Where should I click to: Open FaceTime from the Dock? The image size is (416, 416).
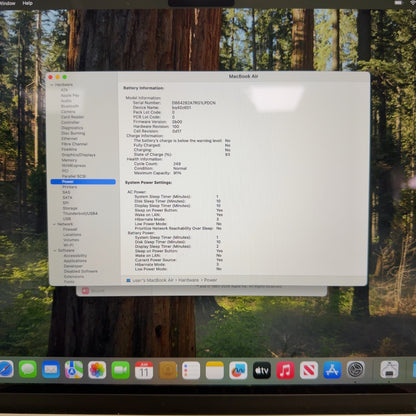pos(120,370)
